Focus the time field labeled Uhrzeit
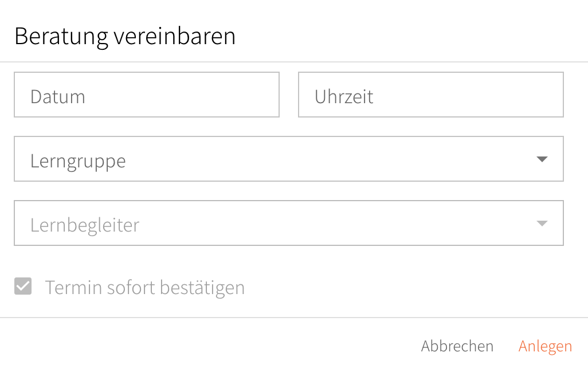The image size is (588, 368). [430, 95]
